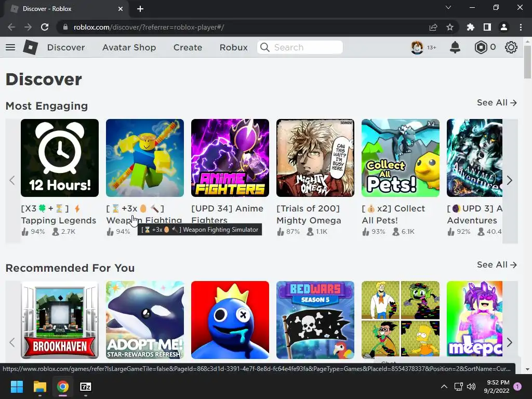532x399 pixels.
Task: Click the 94% rating on Tapping Legends
Action: (33, 232)
